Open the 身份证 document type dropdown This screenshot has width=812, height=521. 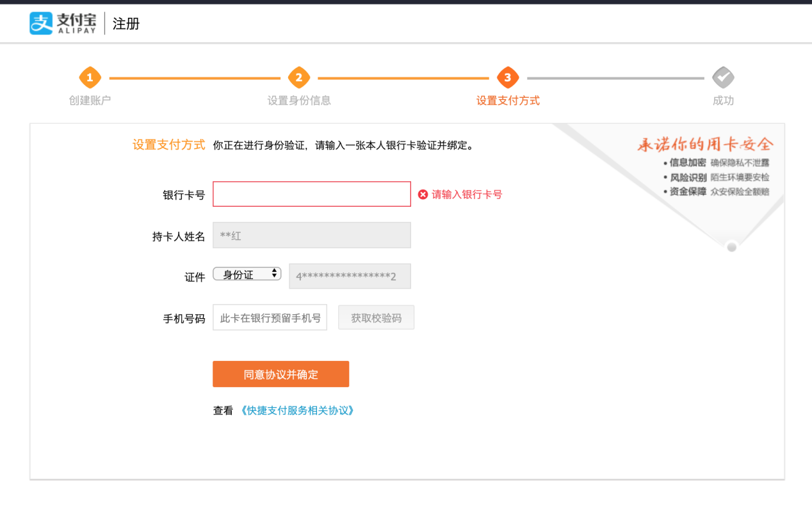(x=247, y=274)
